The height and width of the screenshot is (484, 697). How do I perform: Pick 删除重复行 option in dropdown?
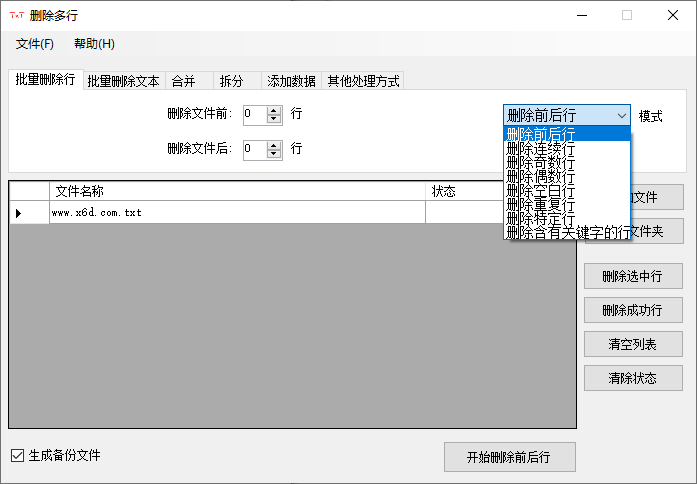coord(541,204)
